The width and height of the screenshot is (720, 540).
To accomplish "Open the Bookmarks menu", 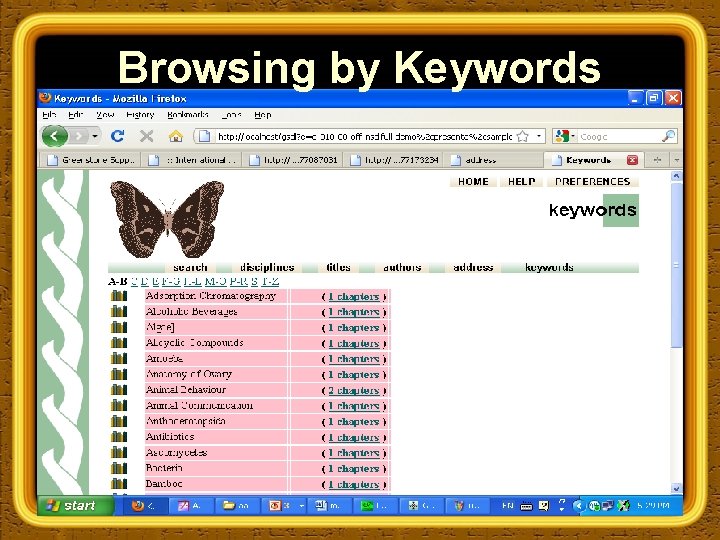I will (x=188, y=115).
